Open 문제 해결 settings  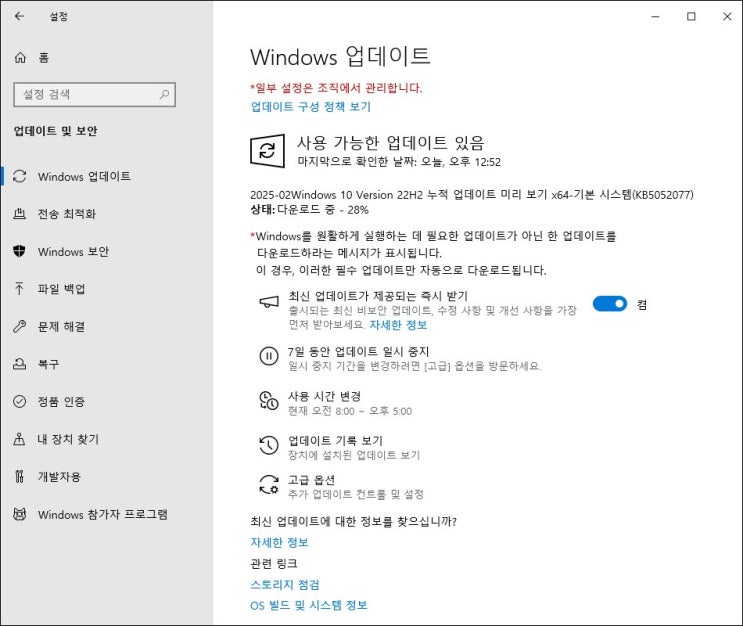pyautogui.click(x=107, y=326)
